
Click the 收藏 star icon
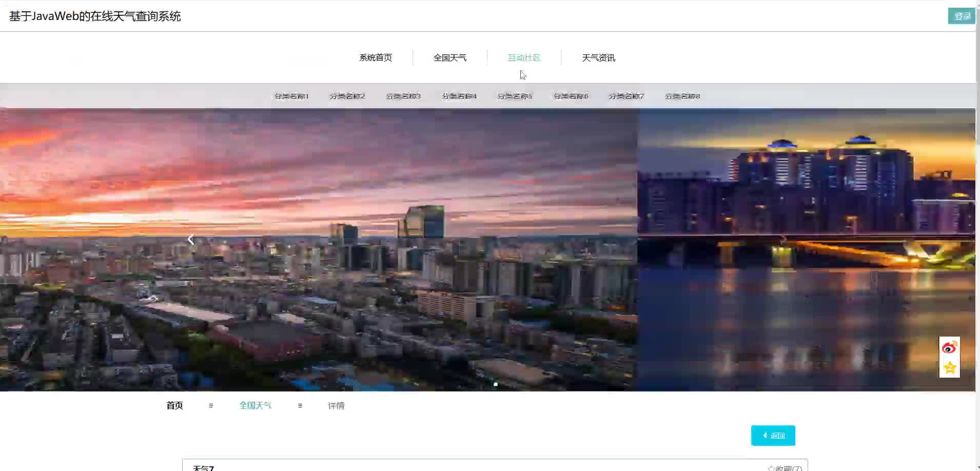point(771,467)
